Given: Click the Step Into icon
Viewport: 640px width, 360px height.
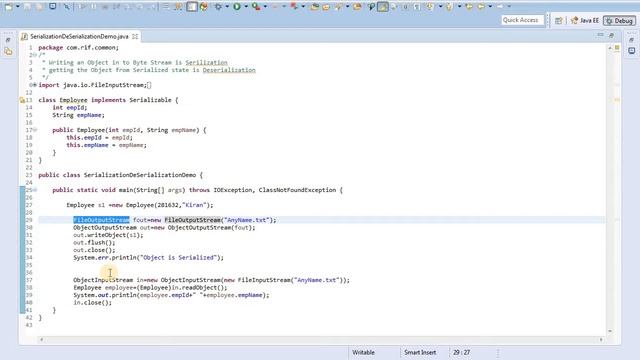Looking at the screenshot, I should pyautogui.click(x=128, y=7).
